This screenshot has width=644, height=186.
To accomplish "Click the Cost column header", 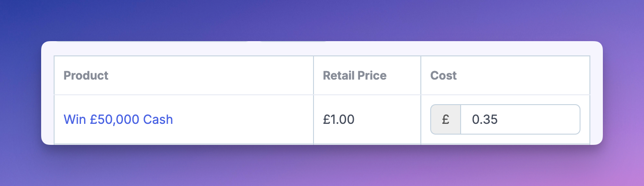I will tap(443, 76).
